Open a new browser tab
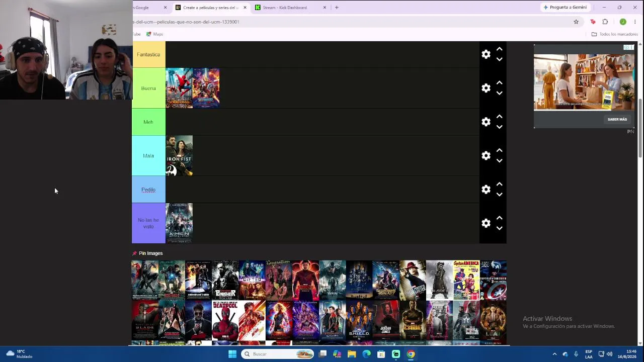Viewport: 644px width, 362px height. [x=337, y=8]
